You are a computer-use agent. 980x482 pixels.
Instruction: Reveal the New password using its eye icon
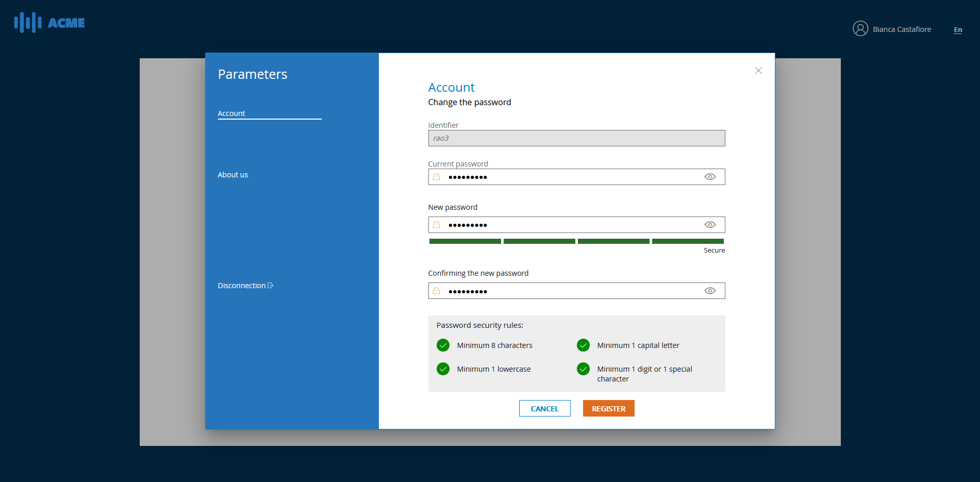tap(710, 224)
